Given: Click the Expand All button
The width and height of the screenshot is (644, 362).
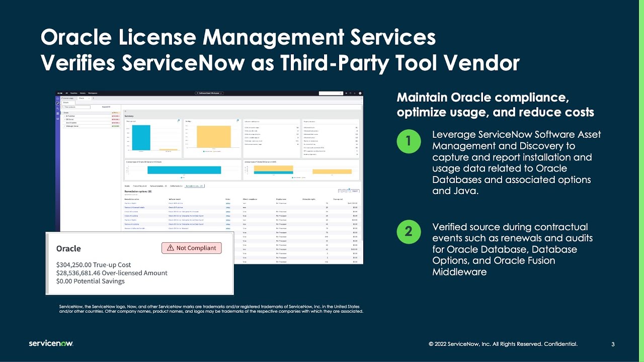Looking at the screenshot, I should click(106, 107).
